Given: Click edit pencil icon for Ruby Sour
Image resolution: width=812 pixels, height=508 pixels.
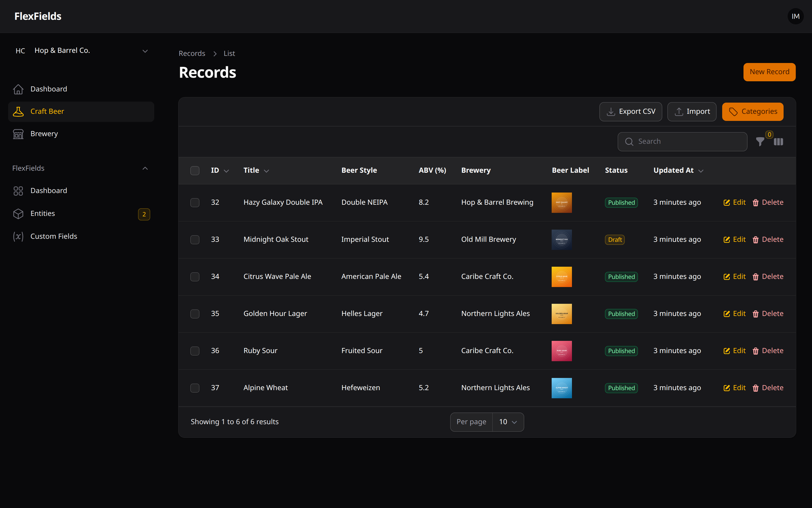Looking at the screenshot, I should 727,351.
